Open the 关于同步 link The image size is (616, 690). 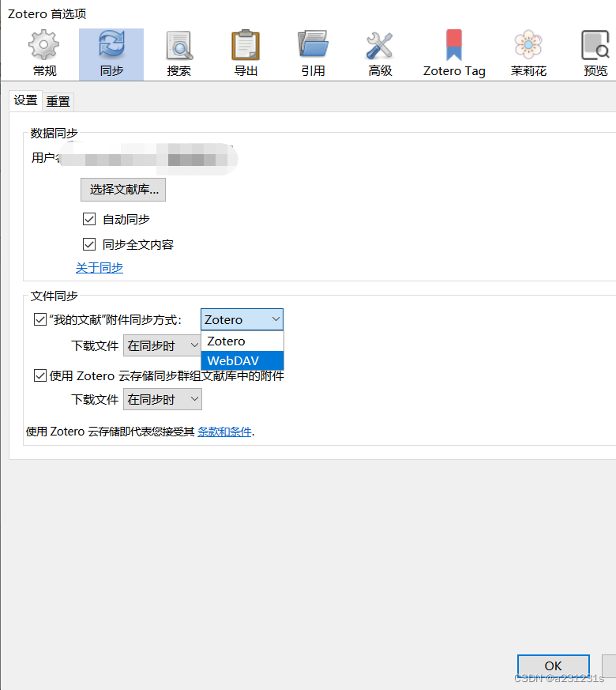point(100,268)
